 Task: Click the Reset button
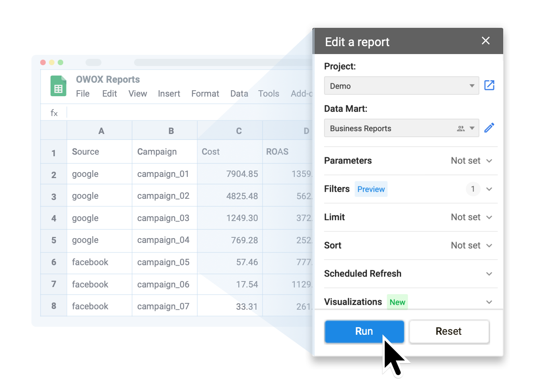[x=449, y=331]
